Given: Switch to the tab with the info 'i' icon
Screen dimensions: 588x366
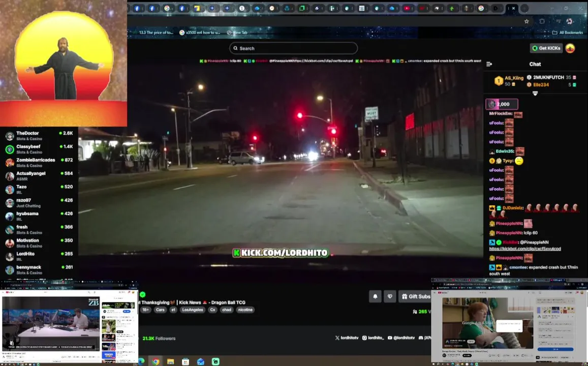Looking at the screenshot, I should coord(242,8).
